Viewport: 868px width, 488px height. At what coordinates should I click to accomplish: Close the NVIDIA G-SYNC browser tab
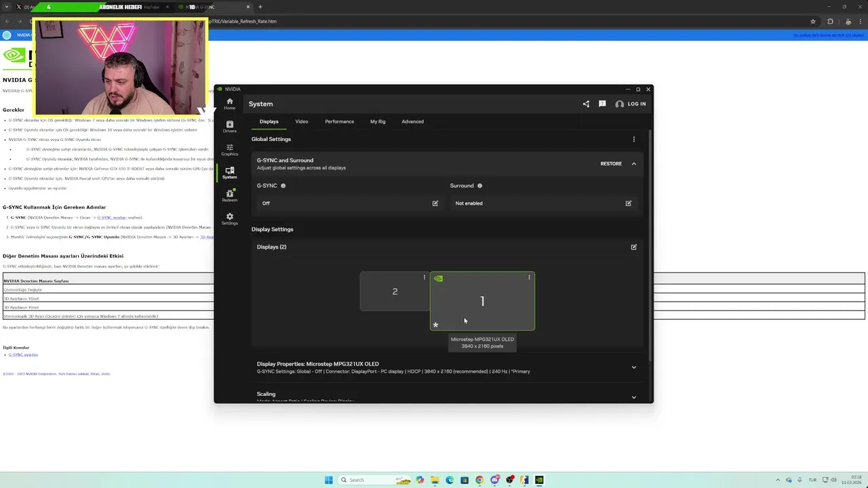coord(248,7)
